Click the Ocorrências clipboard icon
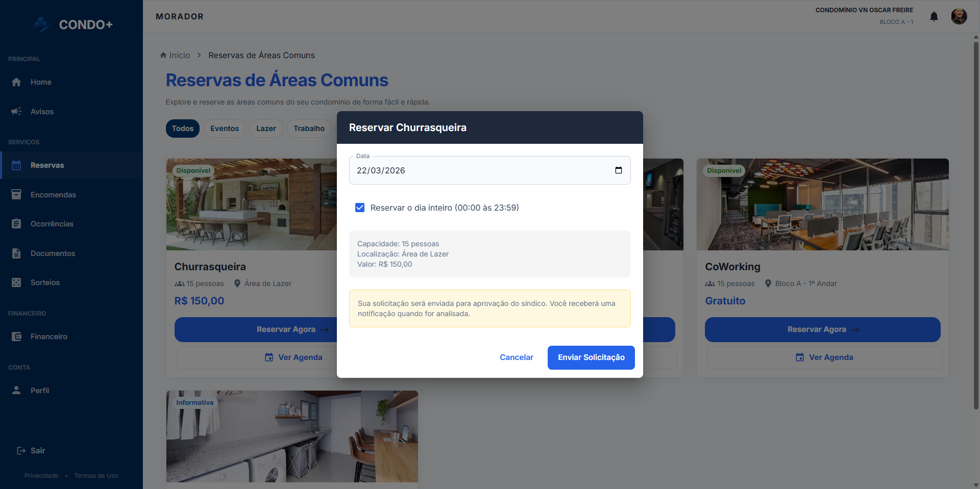 point(16,224)
